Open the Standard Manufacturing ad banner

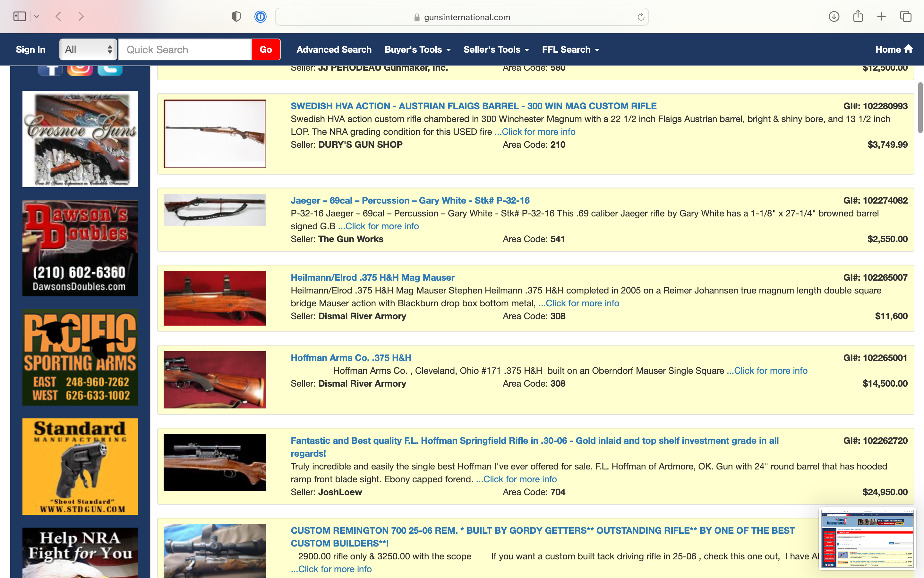pyautogui.click(x=80, y=466)
